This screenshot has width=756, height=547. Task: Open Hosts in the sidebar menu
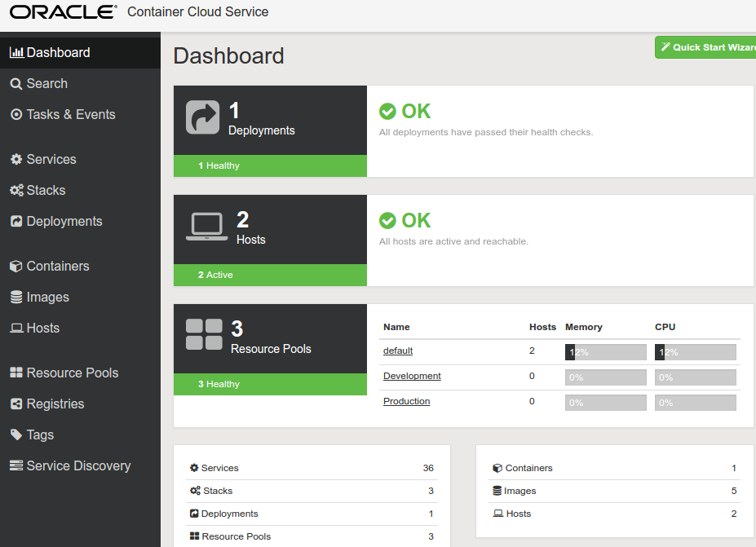(x=80, y=329)
